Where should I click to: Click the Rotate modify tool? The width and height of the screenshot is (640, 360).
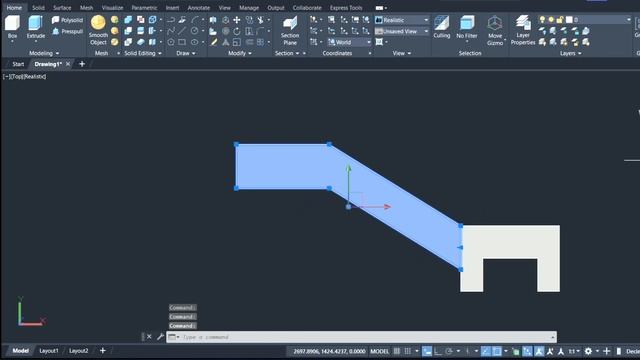237,31
